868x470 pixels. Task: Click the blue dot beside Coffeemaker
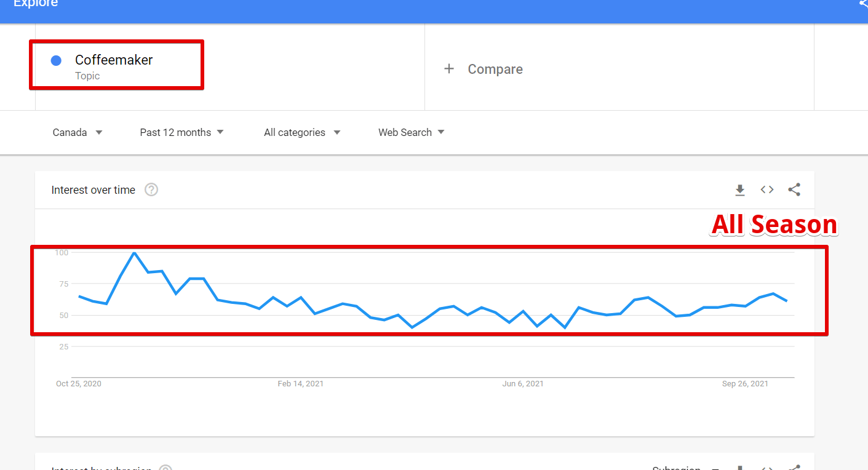(x=56, y=60)
